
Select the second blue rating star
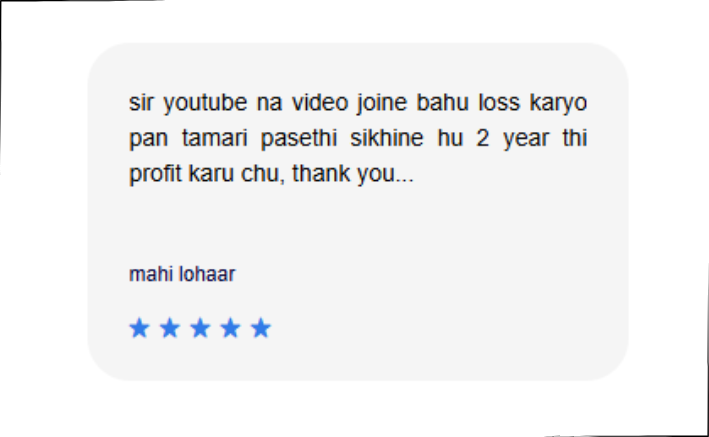[x=170, y=328]
